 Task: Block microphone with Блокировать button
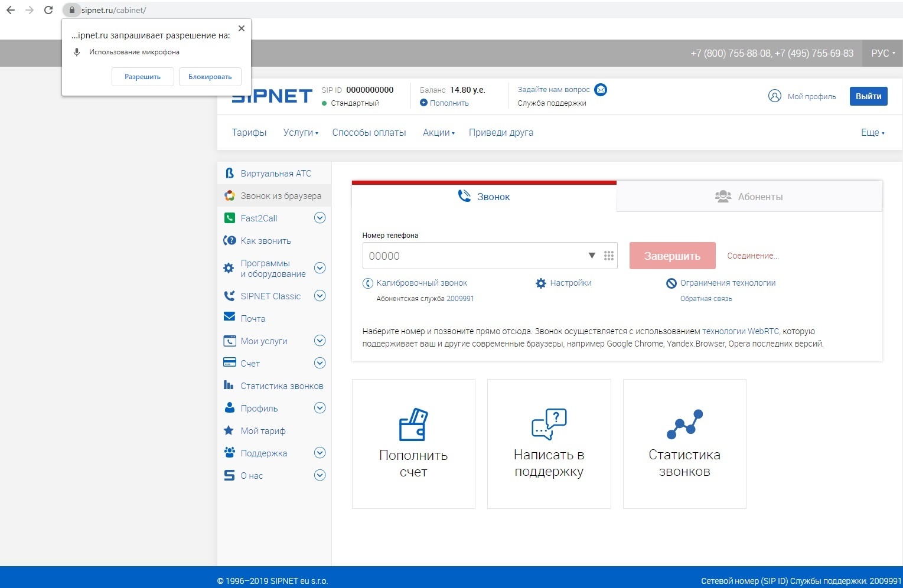point(210,77)
